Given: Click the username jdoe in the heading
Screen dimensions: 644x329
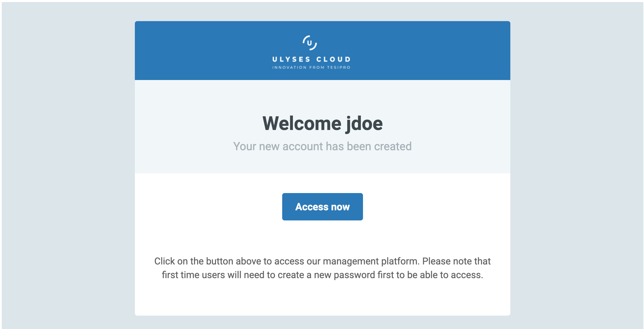Looking at the screenshot, I should coord(364,123).
